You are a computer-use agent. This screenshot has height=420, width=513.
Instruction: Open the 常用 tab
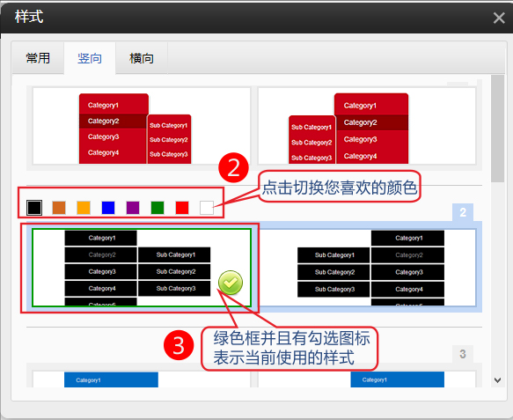(38, 58)
